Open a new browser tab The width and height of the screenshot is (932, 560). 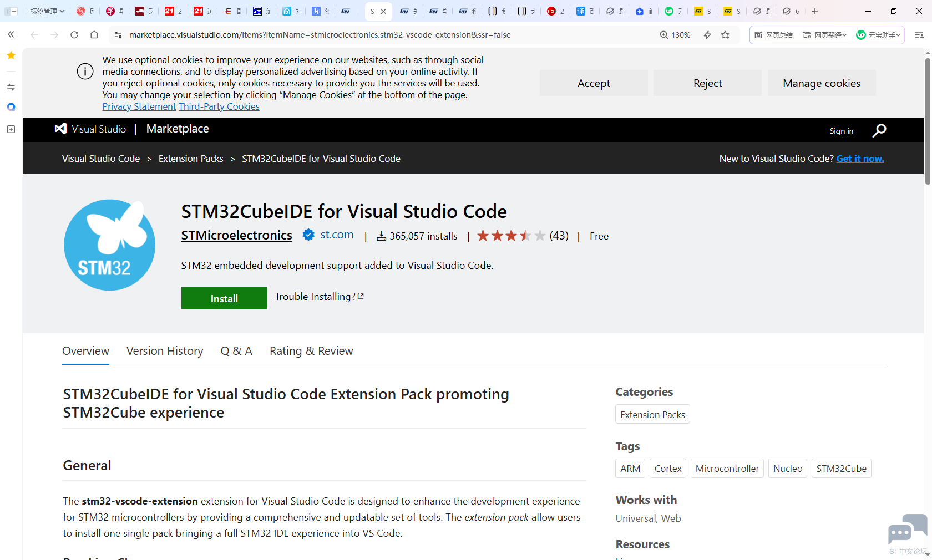point(815,11)
